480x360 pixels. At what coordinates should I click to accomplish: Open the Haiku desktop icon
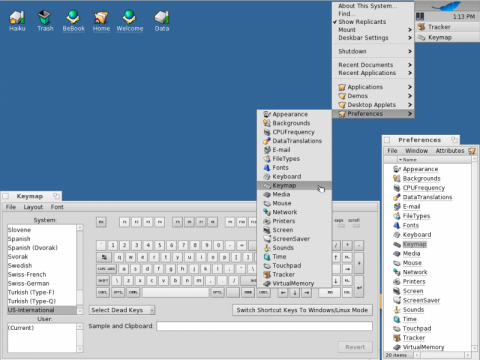pyautogui.click(x=17, y=21)
